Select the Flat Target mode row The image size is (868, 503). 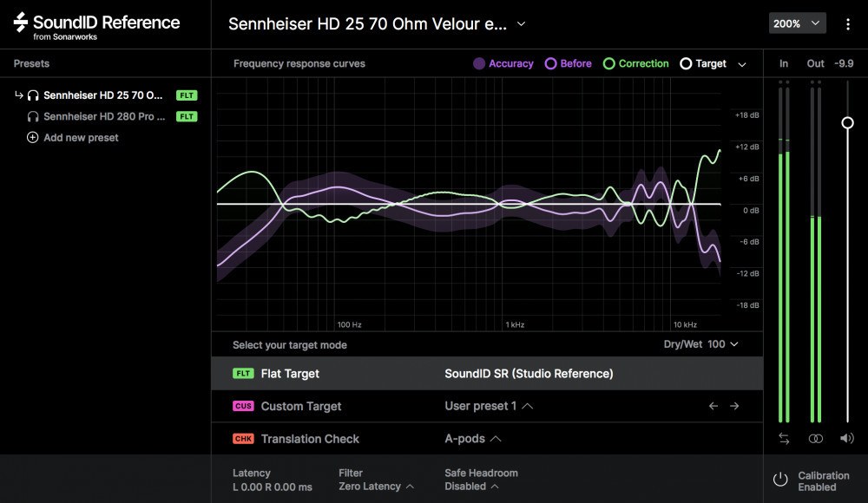(487, 374)
